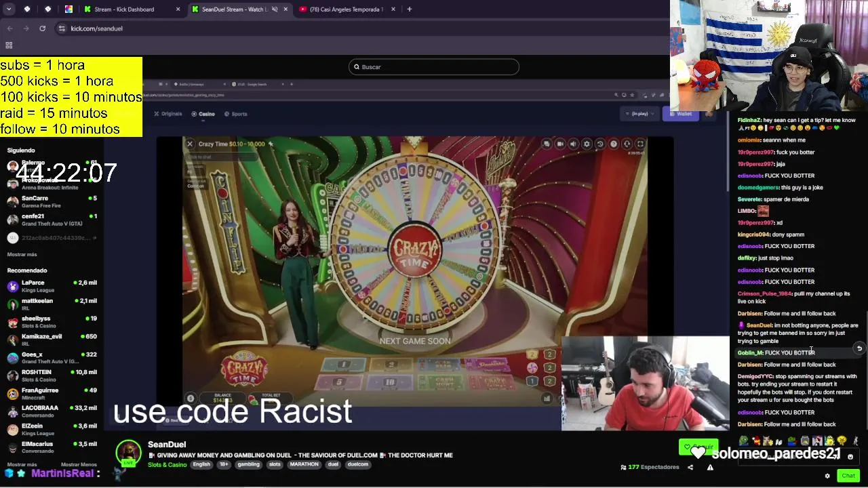Share the stream with share icon
The image size is (868, 488).
click(x=690, y=468)
